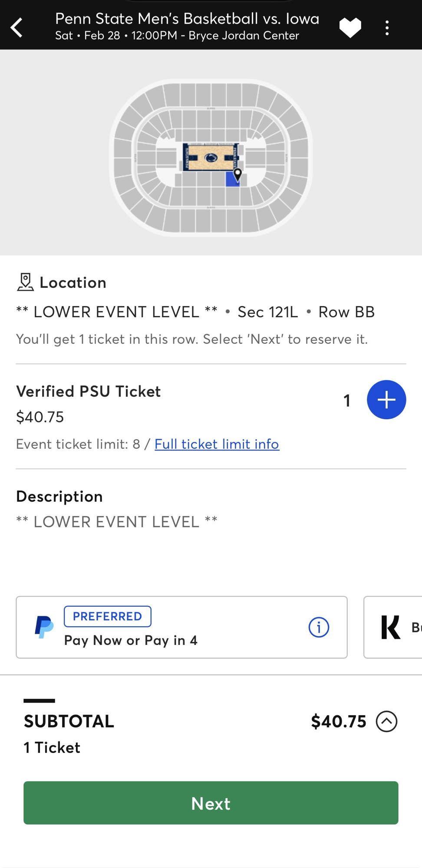Tap the PREFERRED badge on PayPal
422x868 pixels.
107,616
